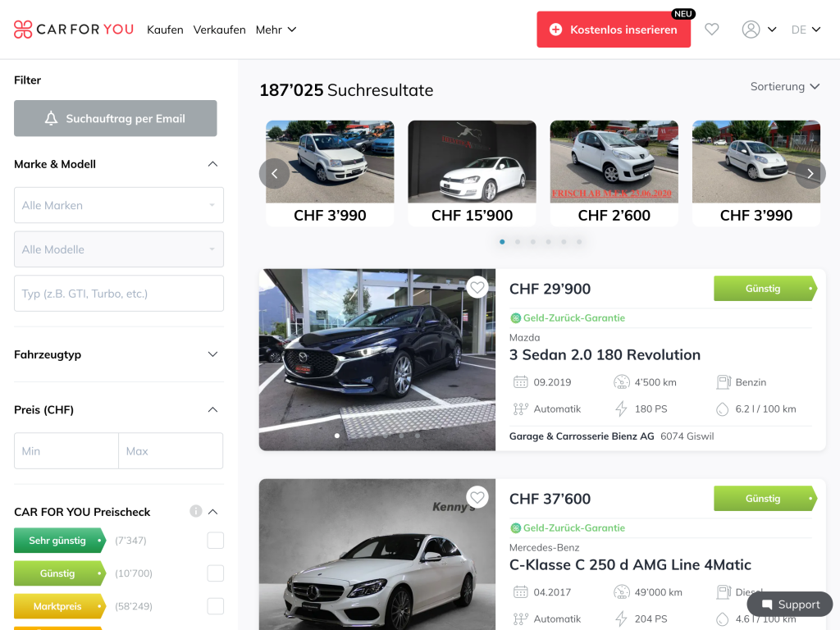
Task: Click the lightning icon next to 204 PS
Action: (x=622, y=619)
